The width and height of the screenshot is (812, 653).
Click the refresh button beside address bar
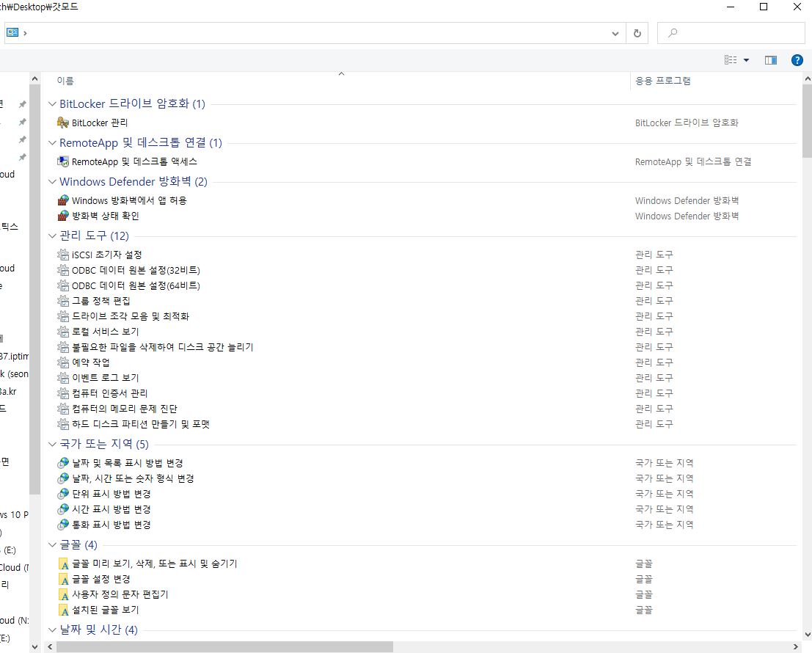637,33
